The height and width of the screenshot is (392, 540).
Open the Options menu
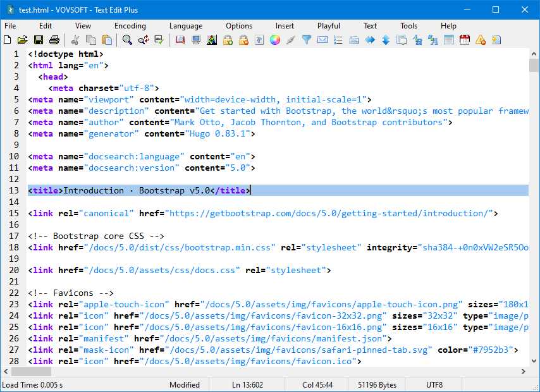[x=239, y=26]
